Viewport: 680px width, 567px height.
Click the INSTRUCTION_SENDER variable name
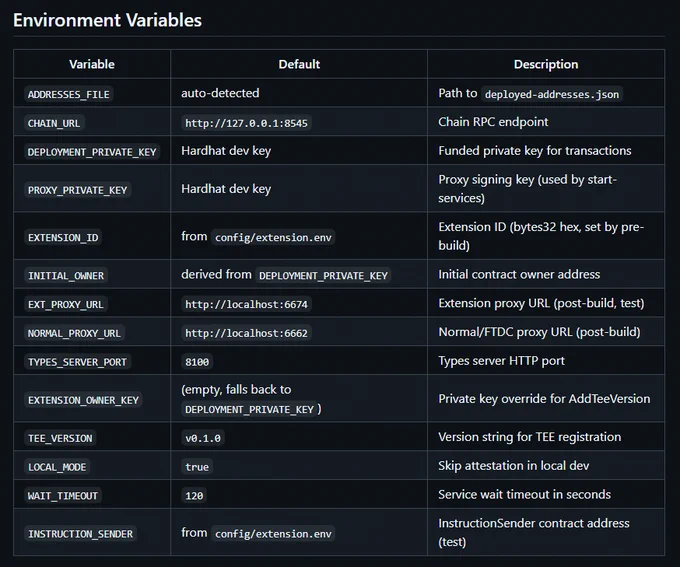coord(81,534)
